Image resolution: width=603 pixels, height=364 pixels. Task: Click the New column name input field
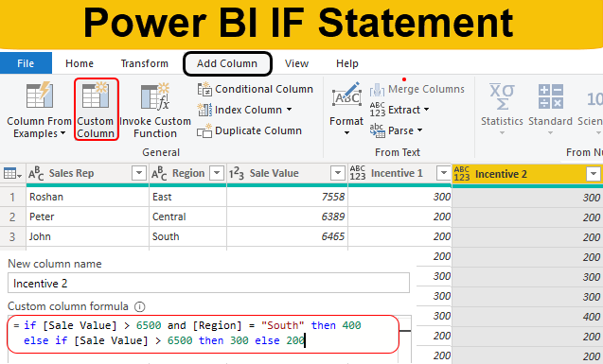(x=208, y=283)
